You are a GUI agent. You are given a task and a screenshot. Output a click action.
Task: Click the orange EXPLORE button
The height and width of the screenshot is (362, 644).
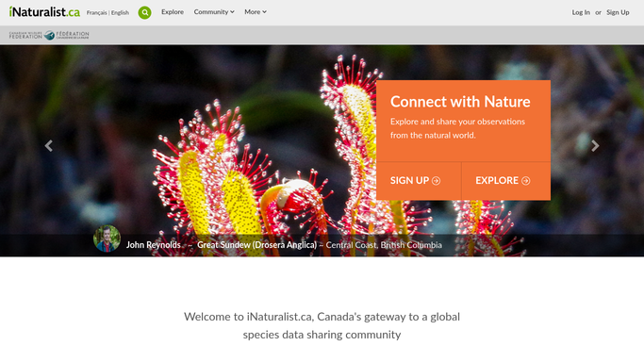(506, 181)
